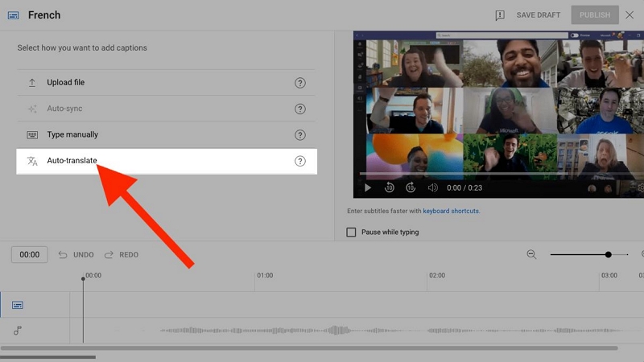Click the timeline zoom slider handle

tap(608, 254)
